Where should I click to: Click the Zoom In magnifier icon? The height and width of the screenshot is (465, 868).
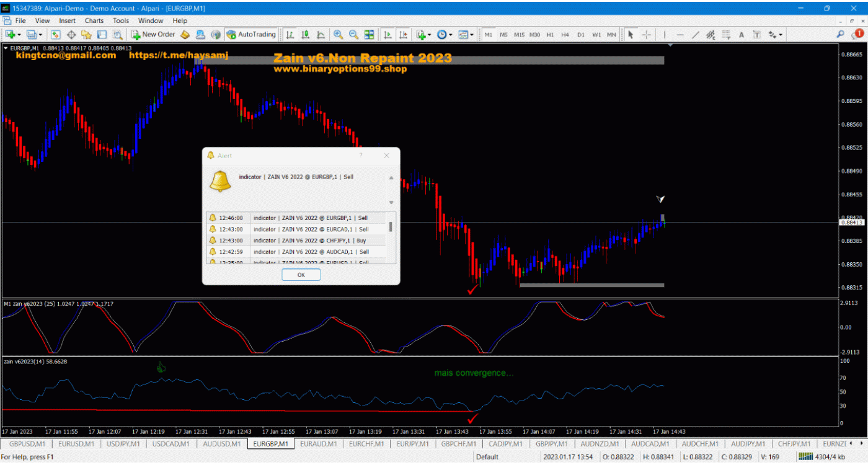click(338, 35)
